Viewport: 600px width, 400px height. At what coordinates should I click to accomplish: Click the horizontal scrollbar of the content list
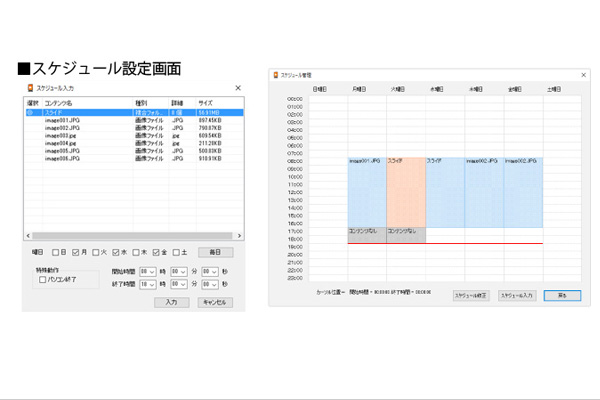pyautogui.click(x=130, y=235)
